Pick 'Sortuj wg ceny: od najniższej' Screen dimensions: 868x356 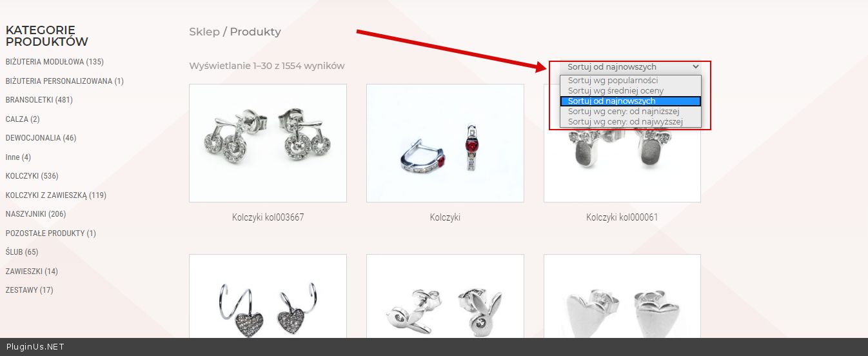pos(630,112)
